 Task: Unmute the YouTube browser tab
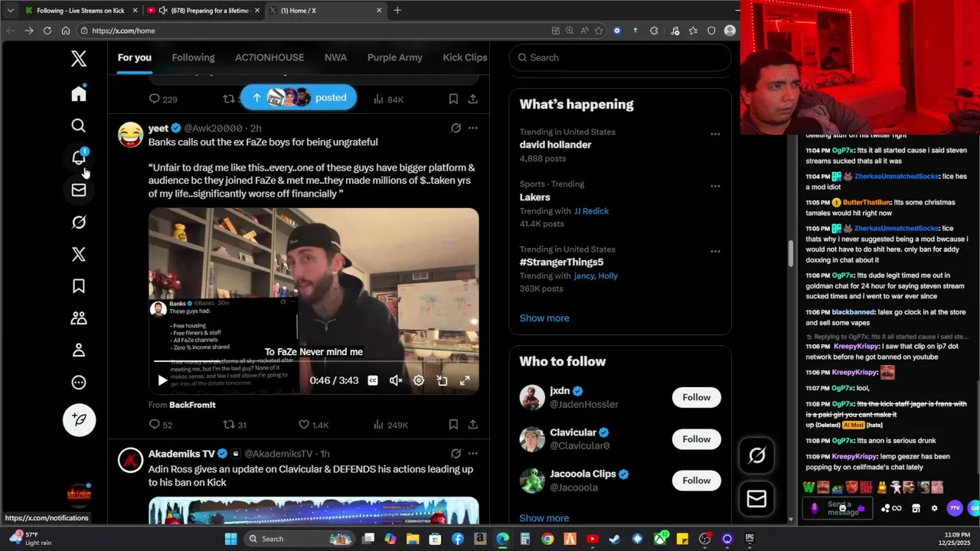pos(162,11)
